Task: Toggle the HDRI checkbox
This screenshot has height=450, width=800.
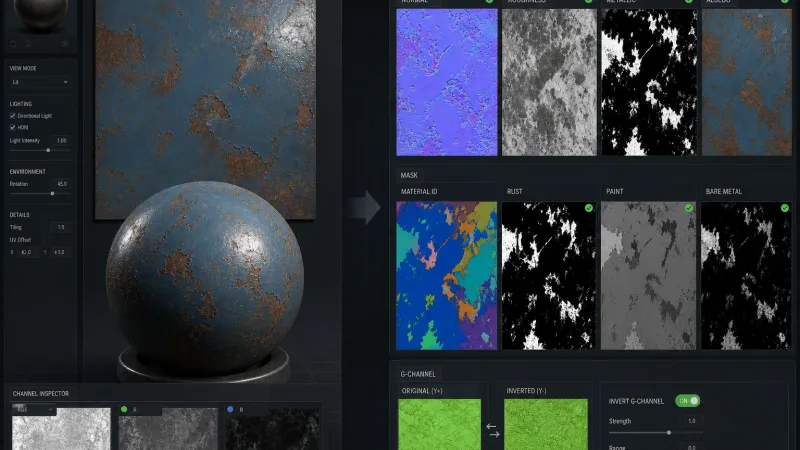Action: (13, 128)
